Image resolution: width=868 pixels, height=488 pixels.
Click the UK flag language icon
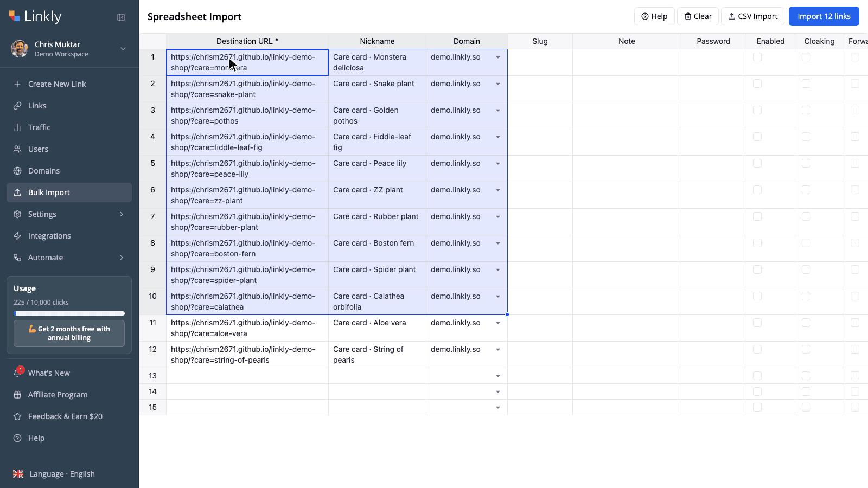click(18, 474)
